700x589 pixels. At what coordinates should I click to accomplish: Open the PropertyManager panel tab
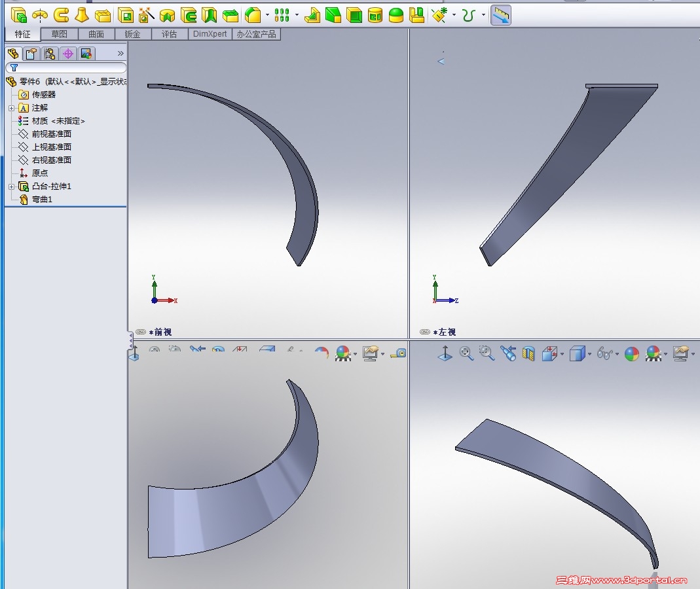(x=31, y=54)
